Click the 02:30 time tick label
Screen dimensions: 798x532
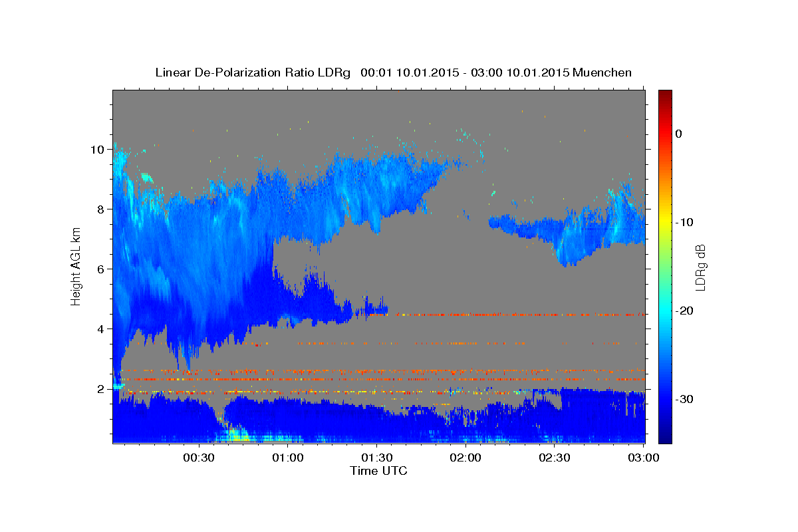(x=555, y=458)
